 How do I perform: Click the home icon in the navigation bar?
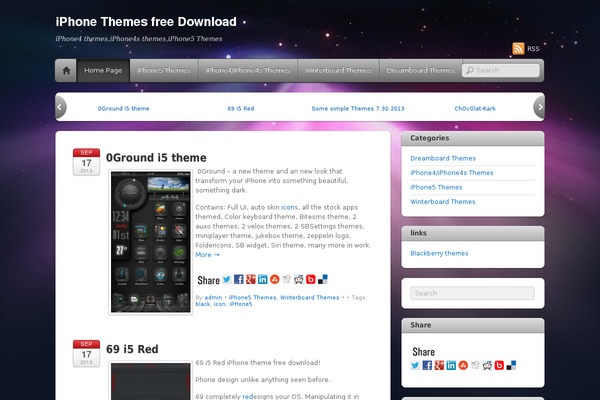pyautogui.click(x=66, y=70)
